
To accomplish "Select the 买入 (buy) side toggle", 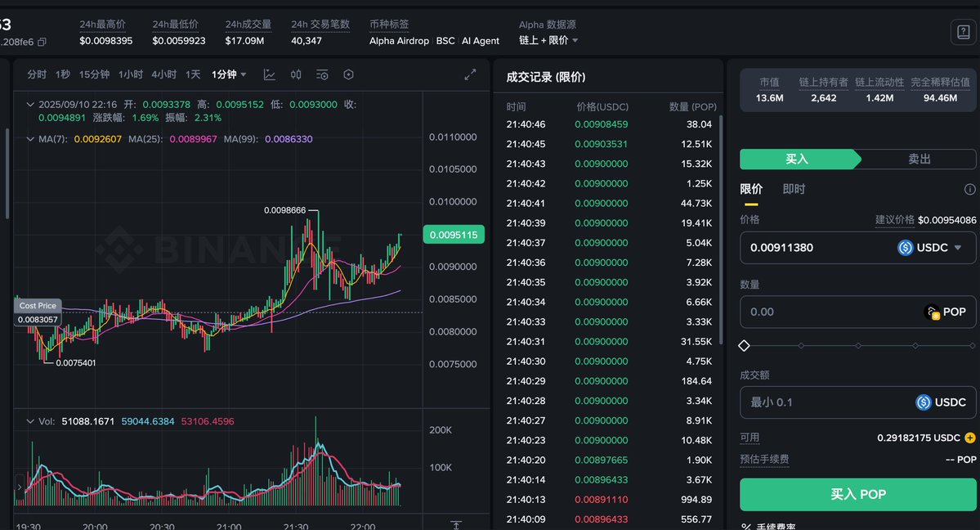I will pos(797,159).
